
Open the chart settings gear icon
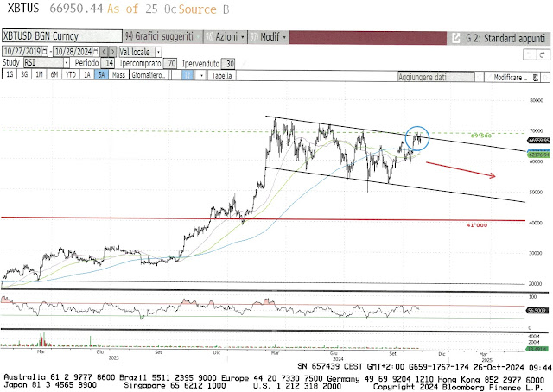click(545, 77)
